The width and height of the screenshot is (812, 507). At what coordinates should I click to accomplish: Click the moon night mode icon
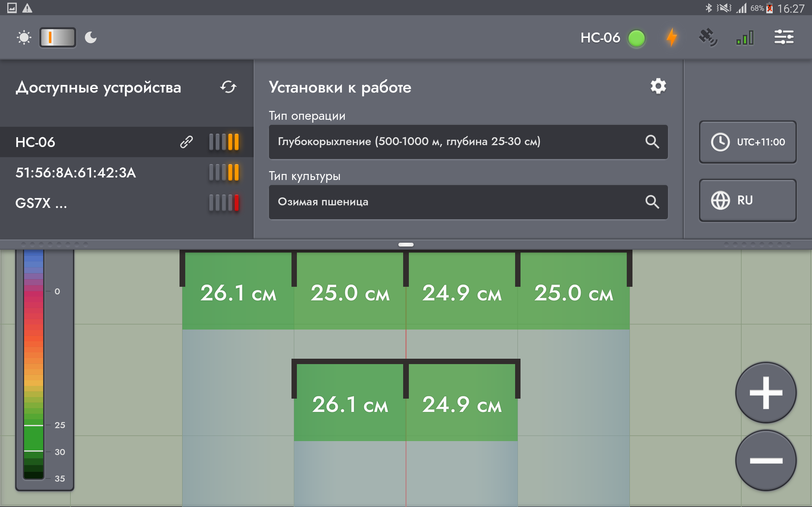[91, 37]
